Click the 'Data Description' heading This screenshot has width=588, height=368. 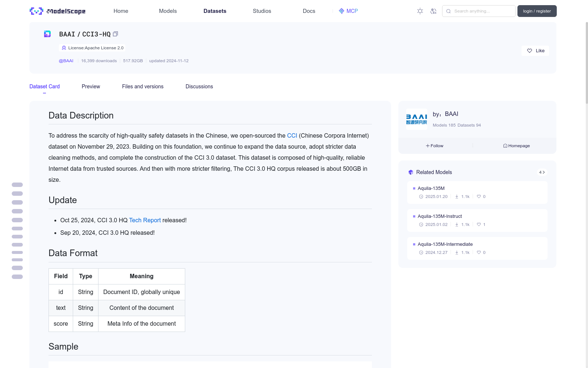[81, 116]
